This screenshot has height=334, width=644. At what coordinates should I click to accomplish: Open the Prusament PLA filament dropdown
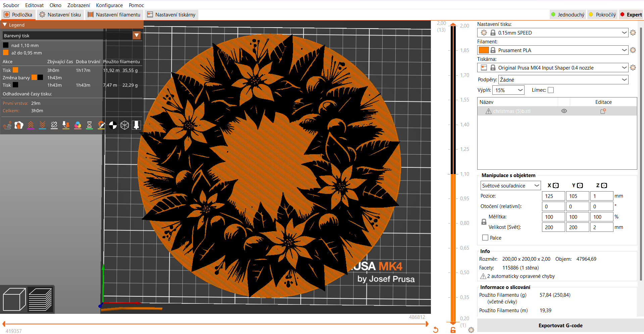(x=552, y=50)
